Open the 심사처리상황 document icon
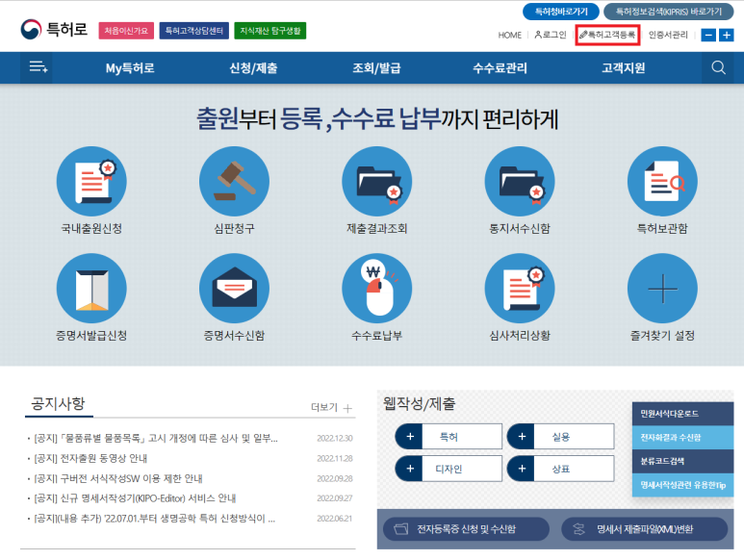The width and height of the screenshot is (744, 560). coord(520,289)
